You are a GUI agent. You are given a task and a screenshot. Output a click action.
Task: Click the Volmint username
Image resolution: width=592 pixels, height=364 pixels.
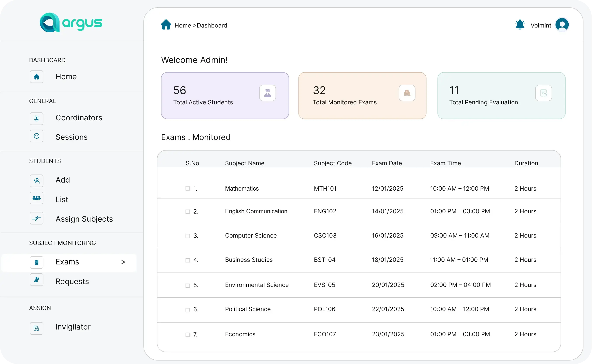541,26
